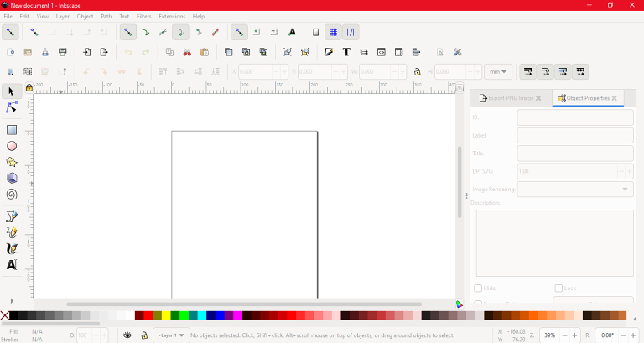Pick the yellow swatch in the palette
Viewport: 644px width, 343px height.
click(x=165, y=315)
